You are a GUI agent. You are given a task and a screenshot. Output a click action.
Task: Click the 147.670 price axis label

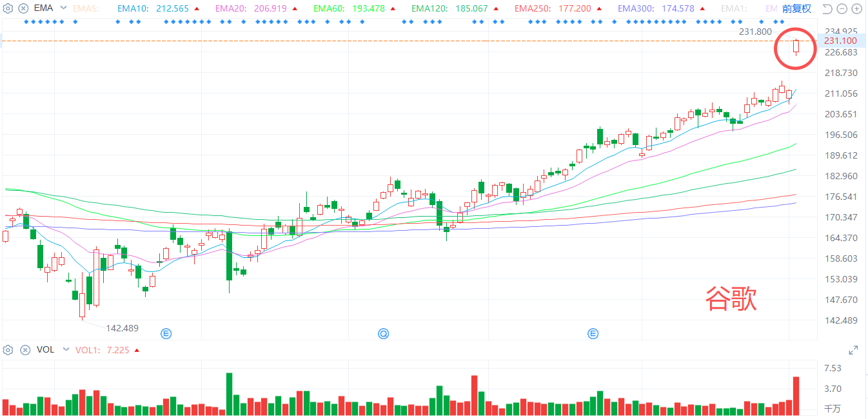pos(840,300)
